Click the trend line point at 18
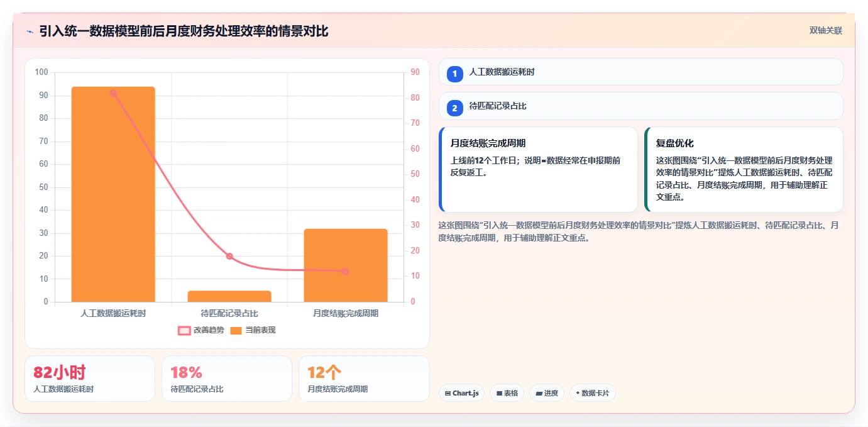 coord(229,256)
